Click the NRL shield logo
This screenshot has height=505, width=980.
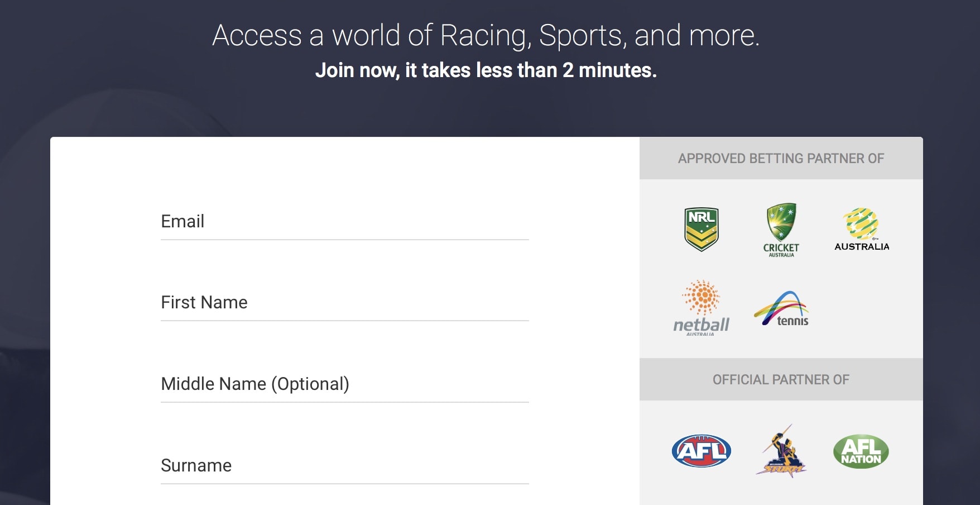click(x=701, y=229)
